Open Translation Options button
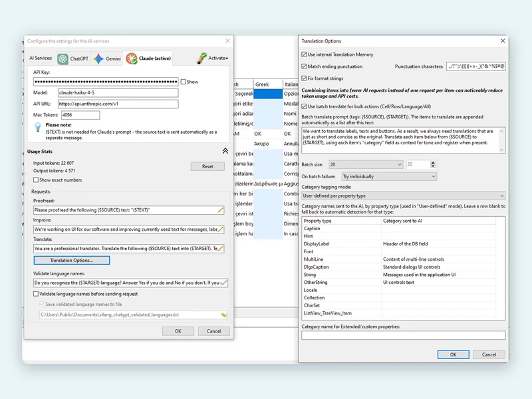Viewport: 532px width, 399px height. point(72,260)
